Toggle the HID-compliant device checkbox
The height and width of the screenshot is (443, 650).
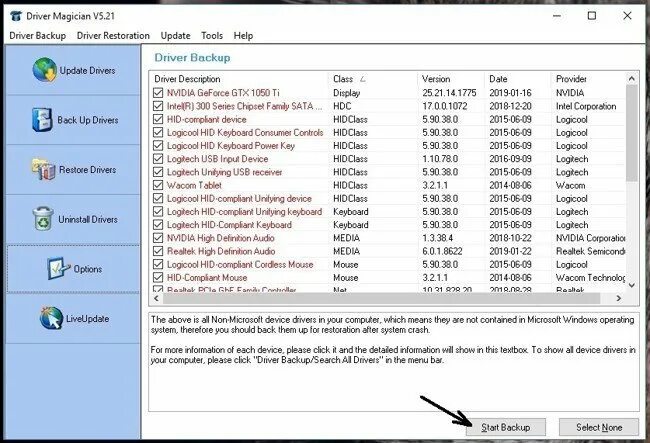pyautogui.click(x=158, y=119)
